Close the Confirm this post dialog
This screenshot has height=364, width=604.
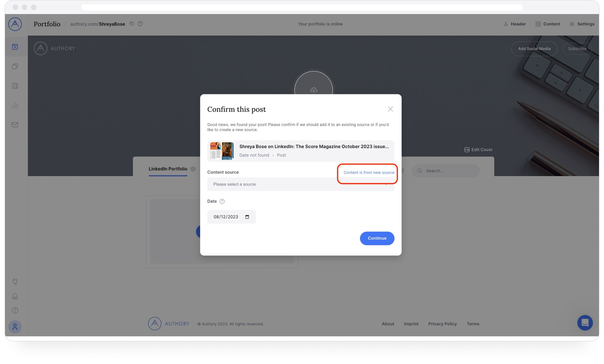click(390, 109)
